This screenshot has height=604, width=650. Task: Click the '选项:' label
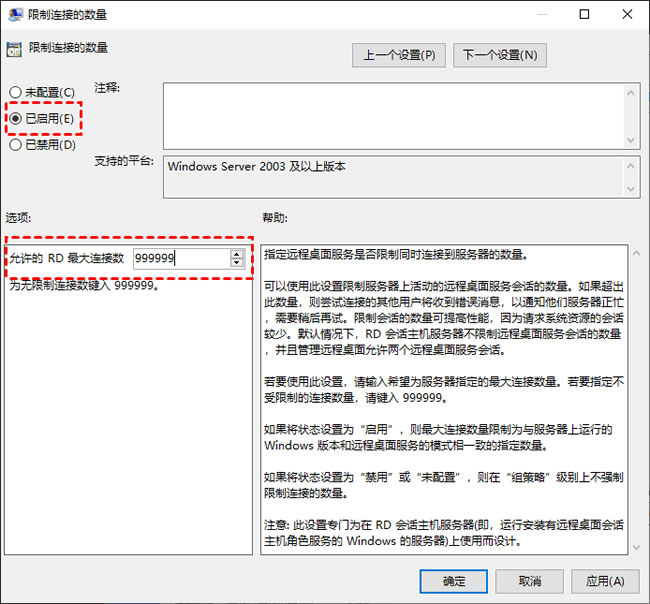click(x=18, y=218)
